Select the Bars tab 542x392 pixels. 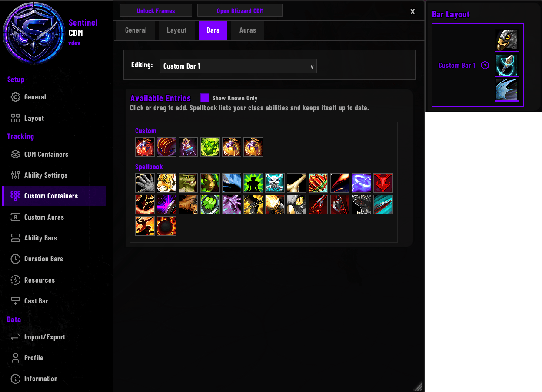(213, 30)
